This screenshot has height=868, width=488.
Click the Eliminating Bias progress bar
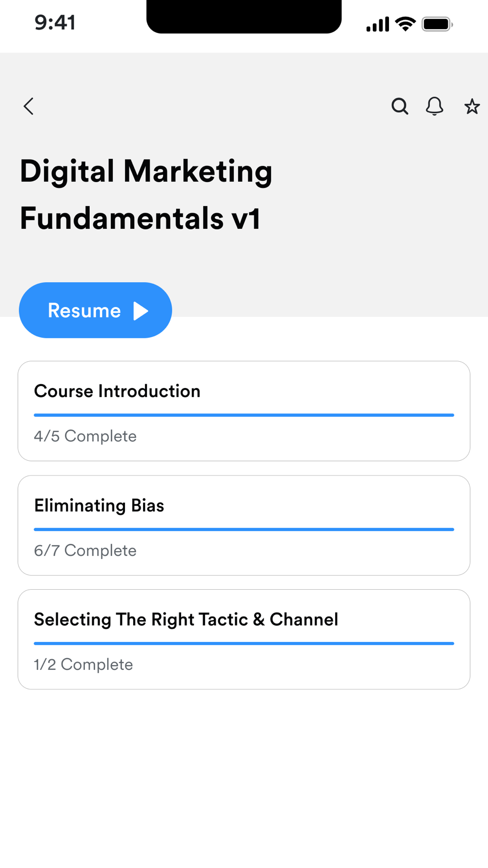(244, 529)
